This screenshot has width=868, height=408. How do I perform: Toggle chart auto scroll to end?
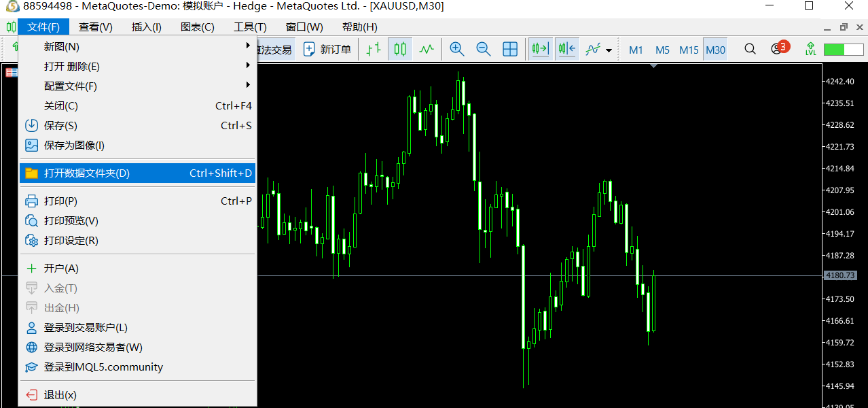point(541,50)
